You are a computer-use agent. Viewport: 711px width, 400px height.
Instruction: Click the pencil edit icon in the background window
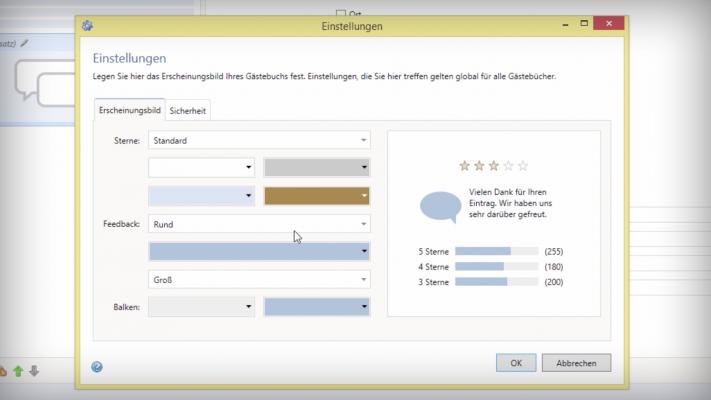(25, 43)
